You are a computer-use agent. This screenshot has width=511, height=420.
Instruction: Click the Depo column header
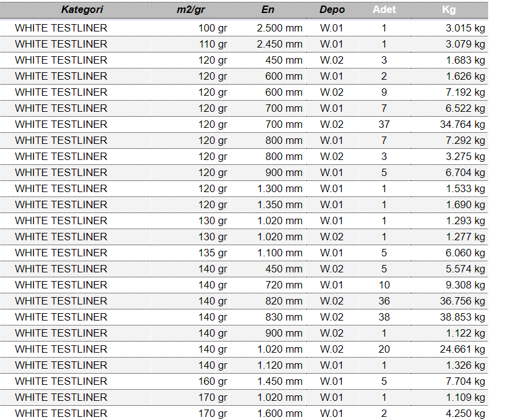tap(332, 10)
